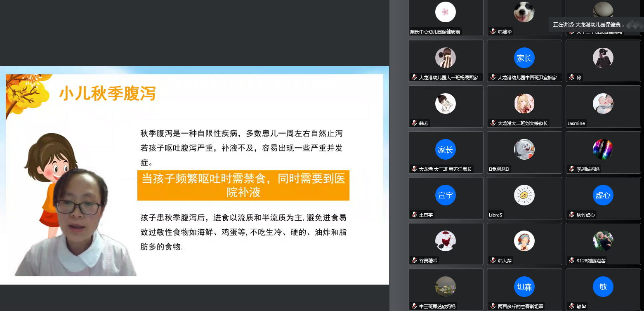Click the muted mic icon beside 敏
This screenshot has height=311, width=644.
click(571, 306)
